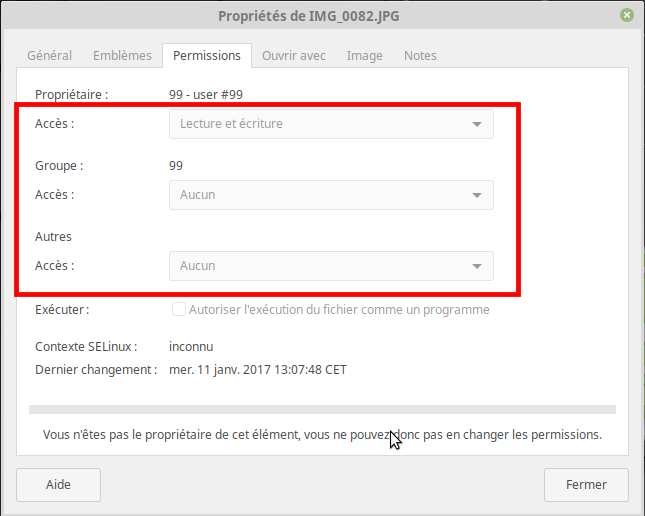
Task: Go to the Ouvrir avec tab
Action: click(x=294, y=56)
